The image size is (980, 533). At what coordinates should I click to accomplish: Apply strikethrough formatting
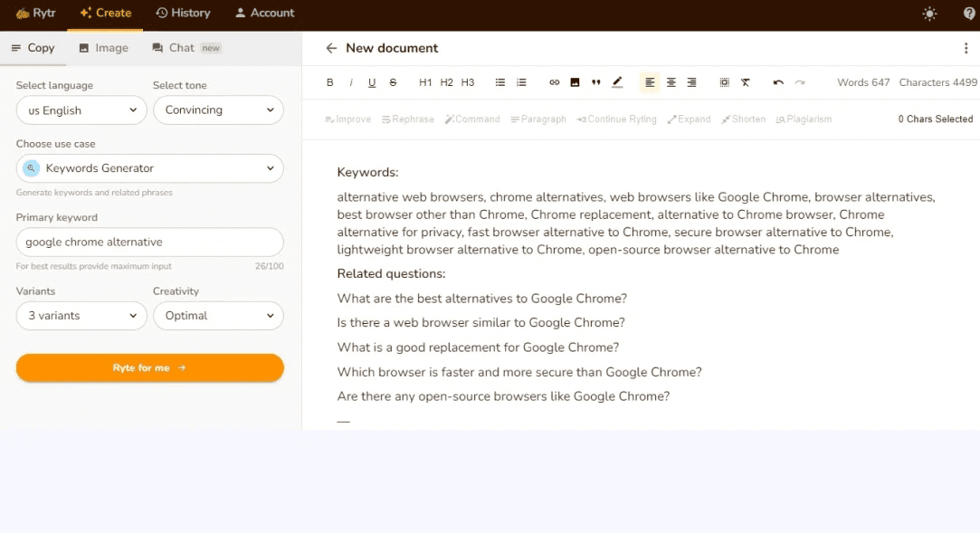(393, 82)
